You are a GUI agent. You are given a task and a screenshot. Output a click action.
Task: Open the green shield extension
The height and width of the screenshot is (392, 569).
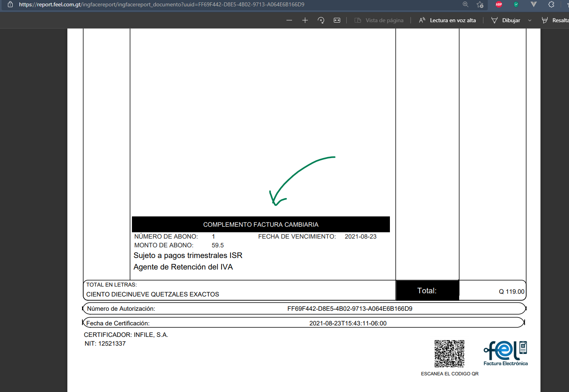click(x=516, y=4)
